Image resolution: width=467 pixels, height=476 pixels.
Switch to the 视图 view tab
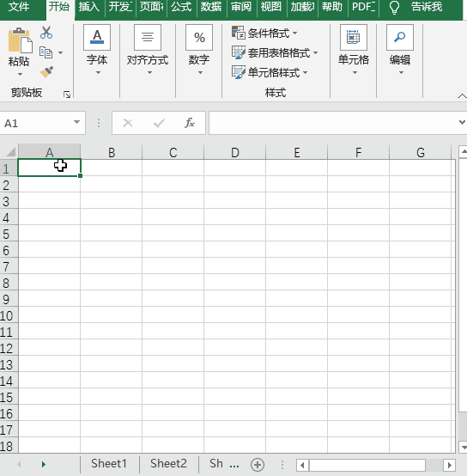coord(271,7)
